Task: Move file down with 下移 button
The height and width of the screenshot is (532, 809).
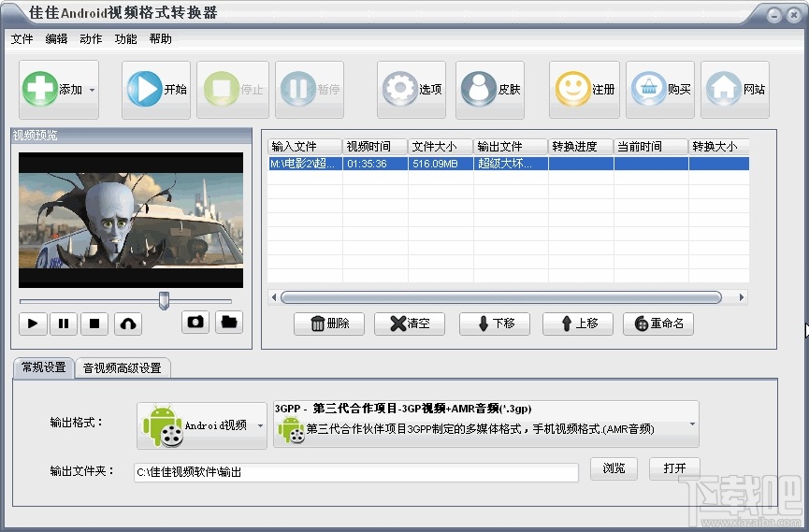Action: click(495, 324)
